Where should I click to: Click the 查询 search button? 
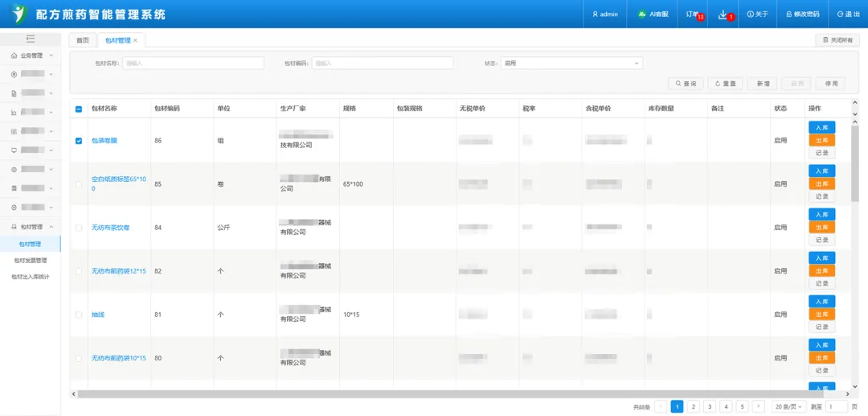tap(686, 84)
